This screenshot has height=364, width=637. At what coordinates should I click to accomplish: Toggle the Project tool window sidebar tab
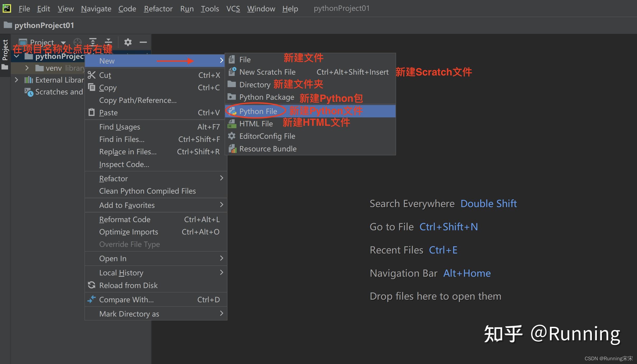(x=5, y=50)
